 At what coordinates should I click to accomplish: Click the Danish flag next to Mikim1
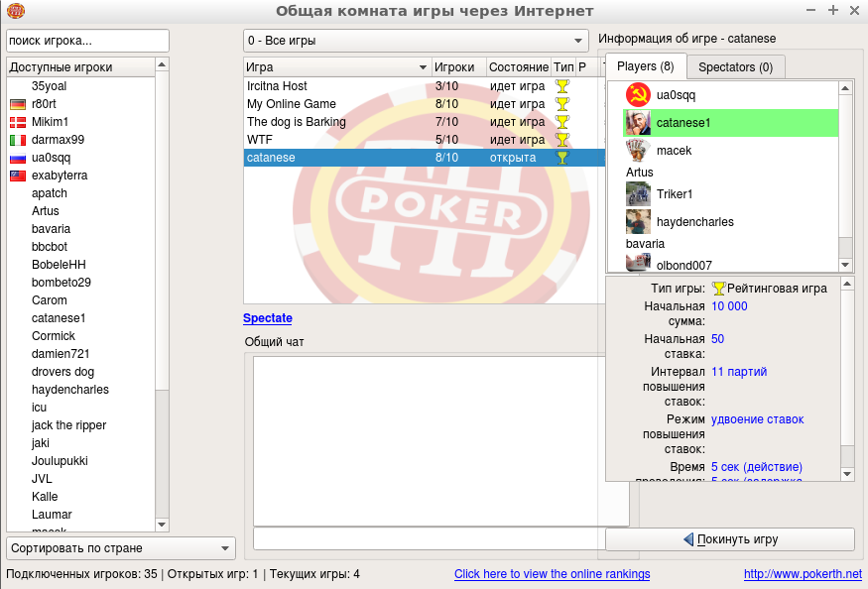coord(18,122)
